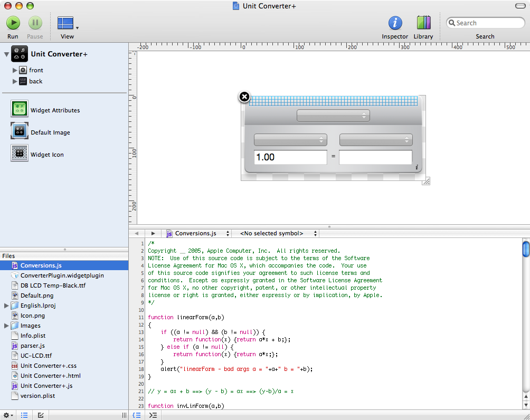
Task: Open the gear action menu at bottom left
Action: (x=8, y=415)
